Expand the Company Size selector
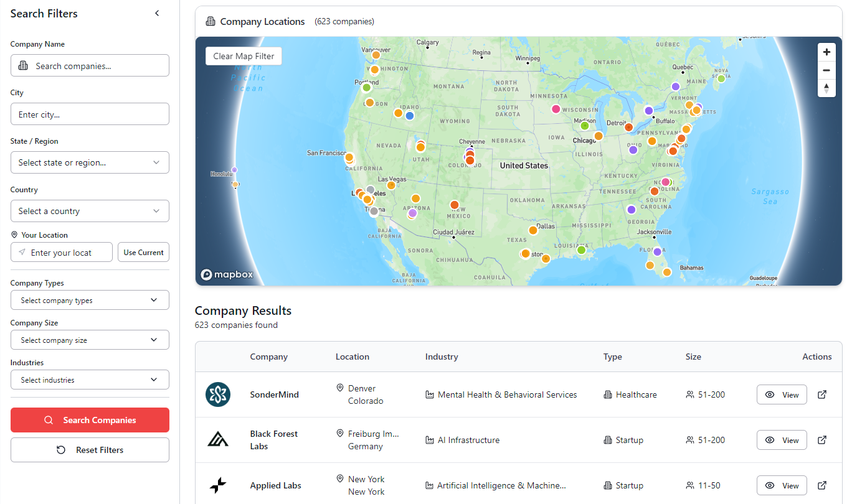 (x=90, y=340)
